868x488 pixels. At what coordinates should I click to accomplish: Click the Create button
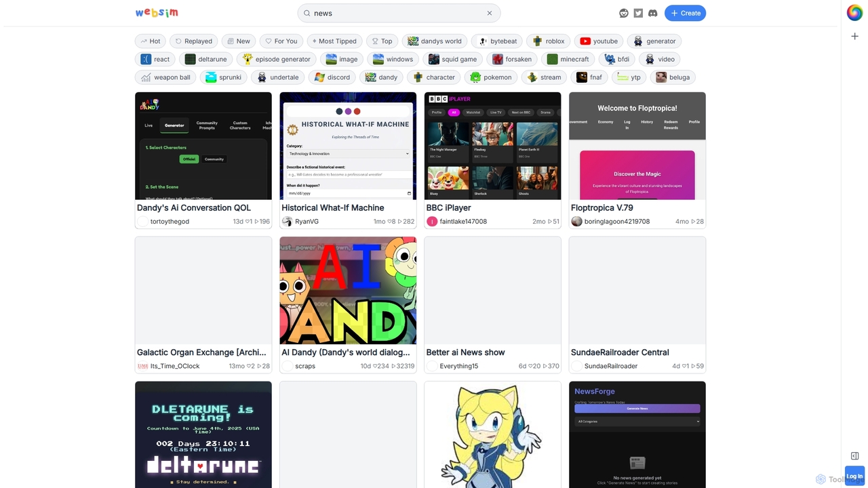pos(685,13)
